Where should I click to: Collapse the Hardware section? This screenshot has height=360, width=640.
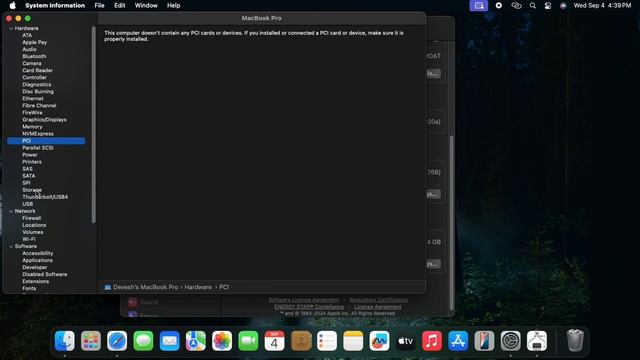click(11, 29)
